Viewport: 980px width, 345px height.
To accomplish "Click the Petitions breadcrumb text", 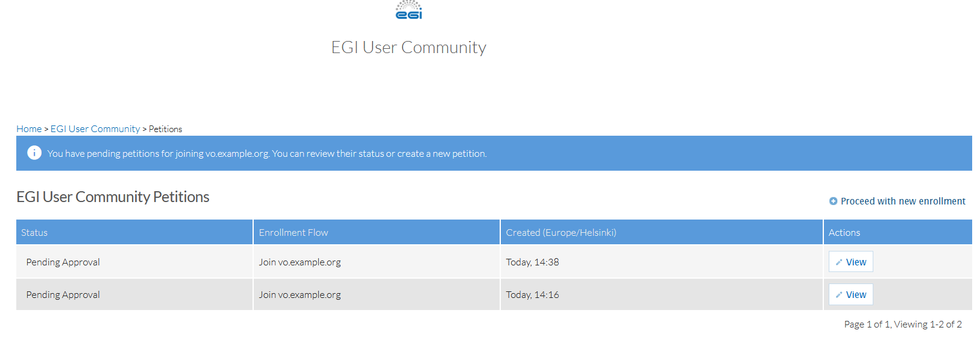I will pyautogui.click(x=165, y=129).
